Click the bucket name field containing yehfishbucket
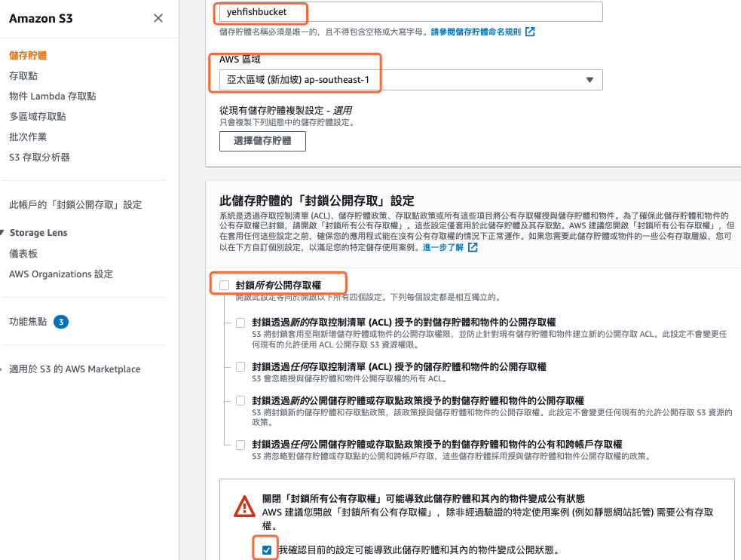This screenshot has width=741, height=560. click(411, 12)
